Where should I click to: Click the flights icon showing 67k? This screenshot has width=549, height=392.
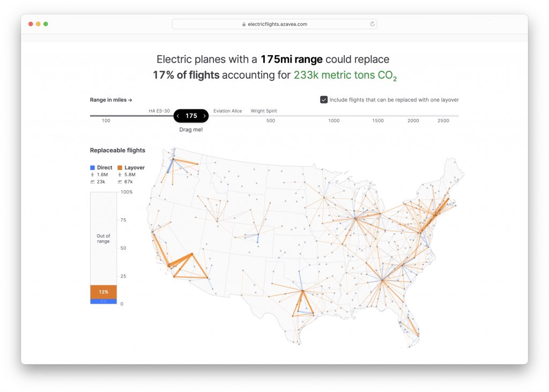[x=119, y=181]
